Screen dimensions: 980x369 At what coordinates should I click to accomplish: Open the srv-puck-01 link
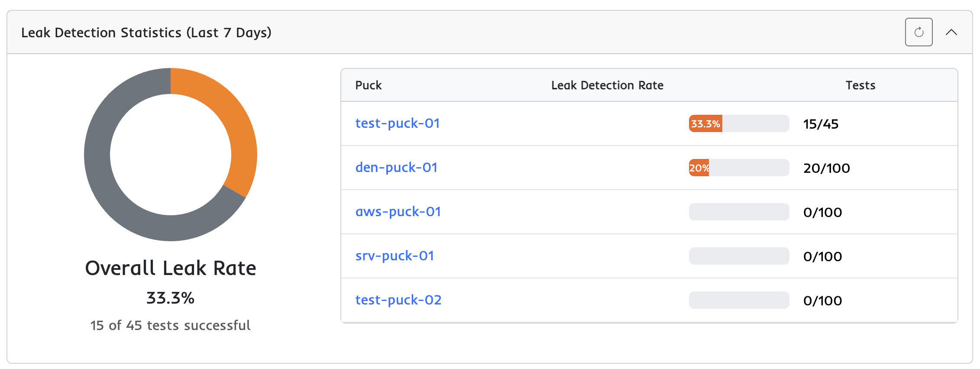coord(395,256)
